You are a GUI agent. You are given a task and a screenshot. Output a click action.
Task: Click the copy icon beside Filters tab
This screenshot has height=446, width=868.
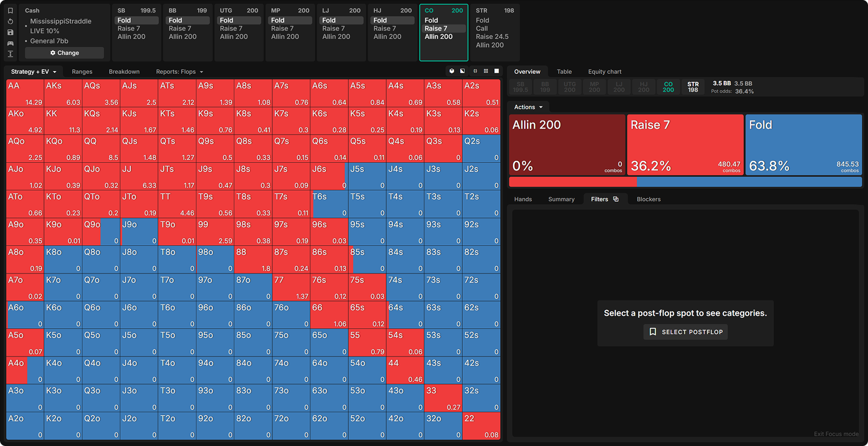616,199
